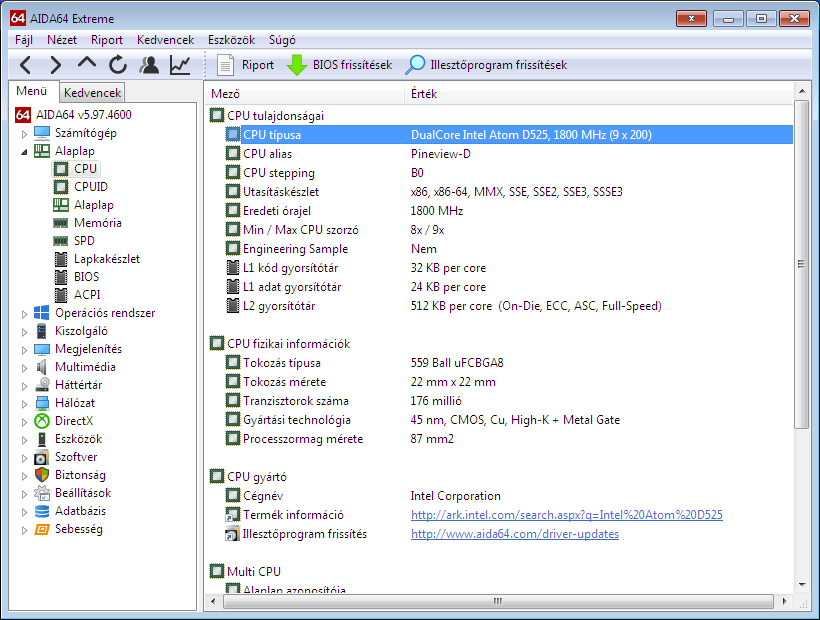This screenshot has width=820, height=620.
Task: Go back with the left arrow toolbar icon
Action: (25, 65)
